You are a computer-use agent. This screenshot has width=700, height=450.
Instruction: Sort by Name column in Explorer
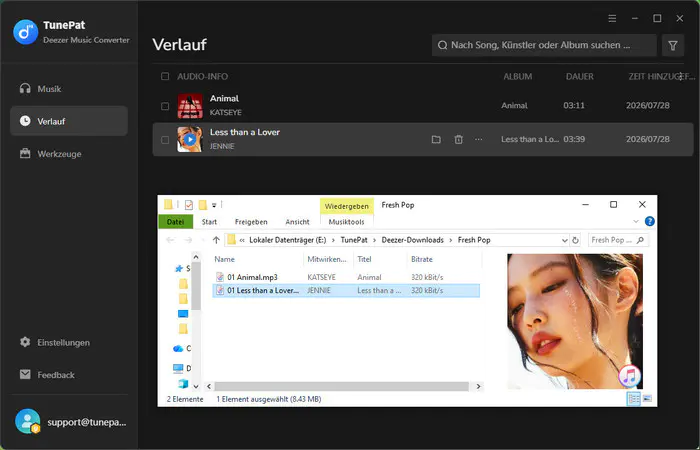[224, 259]
